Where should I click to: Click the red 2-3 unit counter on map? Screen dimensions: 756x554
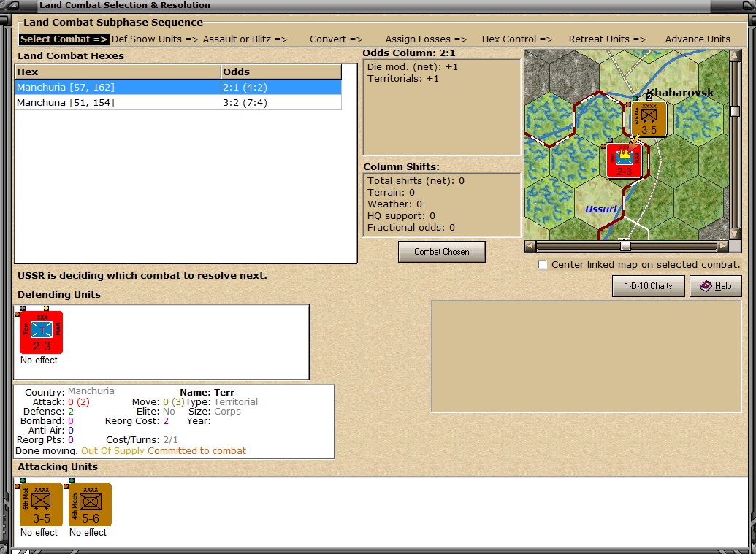pyautogui.click(x=625, y=161)
